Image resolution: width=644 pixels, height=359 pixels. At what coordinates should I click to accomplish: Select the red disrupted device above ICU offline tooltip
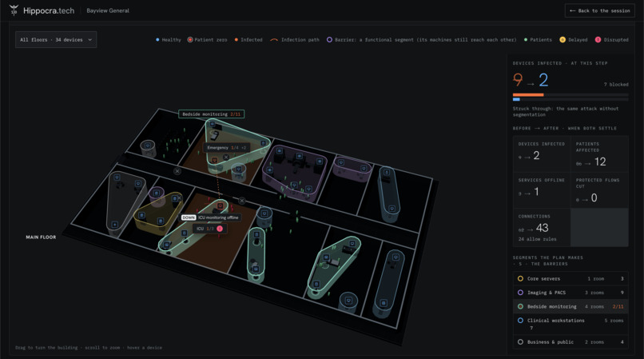220,205
